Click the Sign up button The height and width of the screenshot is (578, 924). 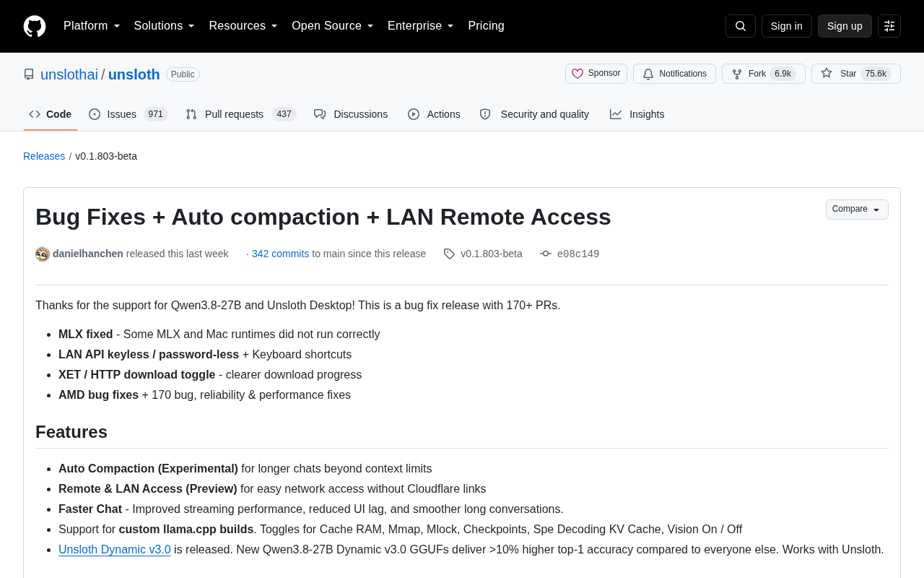pos(845,26)
